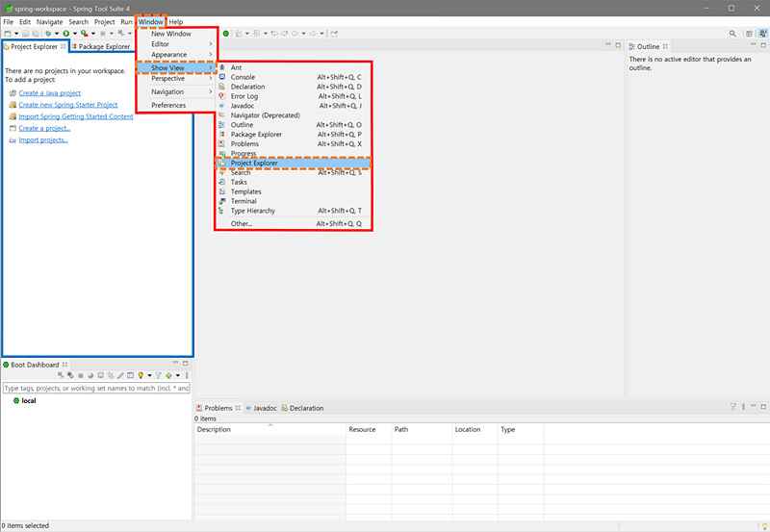The width and height of the screenshot is (770, 532).
Task: Select the Outline view tab
Action: click(648, 46)
